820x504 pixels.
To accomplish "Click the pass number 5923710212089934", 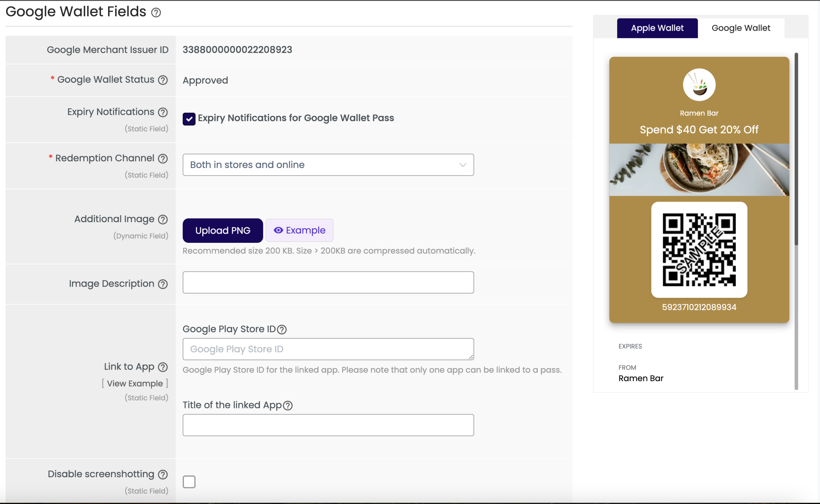I will (699, 307).
